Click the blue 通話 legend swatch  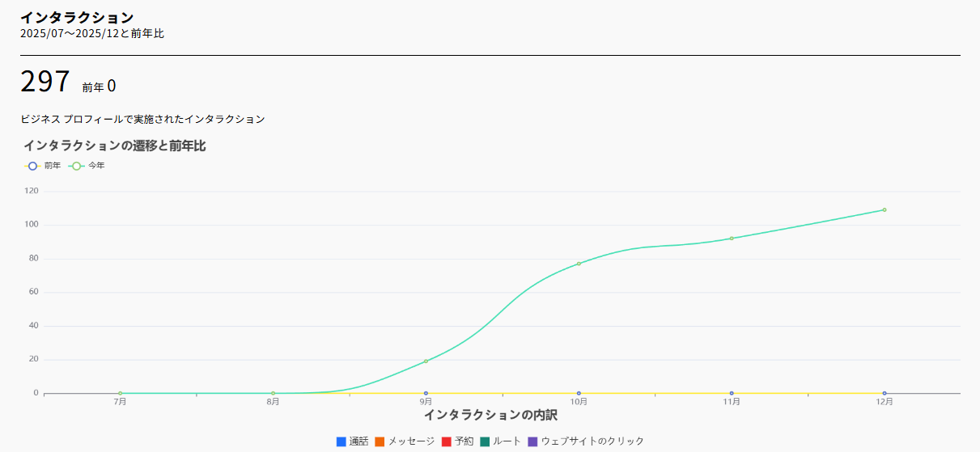coord(342,441)
